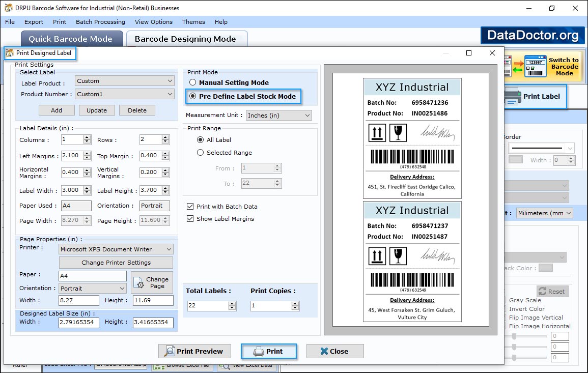
Task: Click the Print Copies stepper arrows
Action: tap(295, 306)
